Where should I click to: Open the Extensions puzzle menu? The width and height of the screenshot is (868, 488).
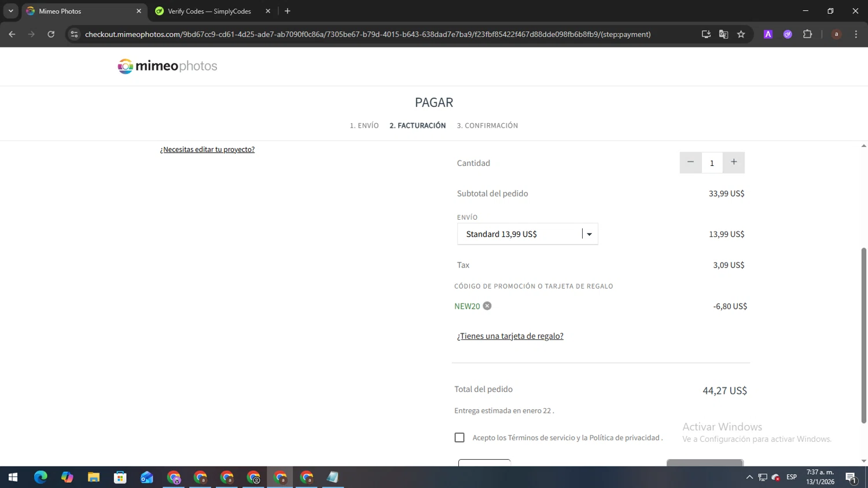807,34
